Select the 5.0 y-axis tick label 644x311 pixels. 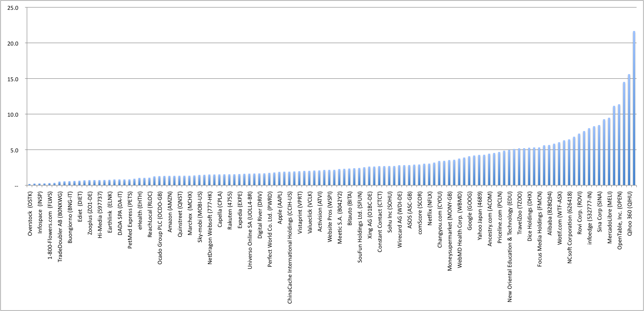pyautogui.click(x=14, y=150)
